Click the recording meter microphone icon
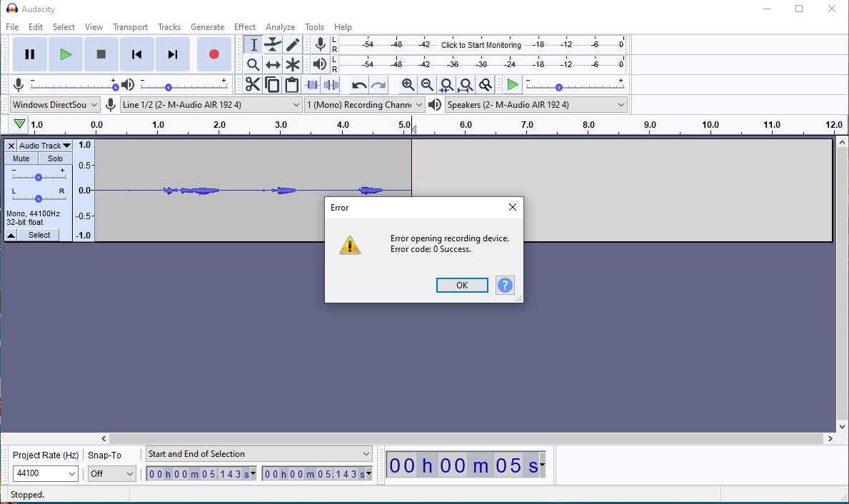The image size is (849, 504). tap(321, 44)
